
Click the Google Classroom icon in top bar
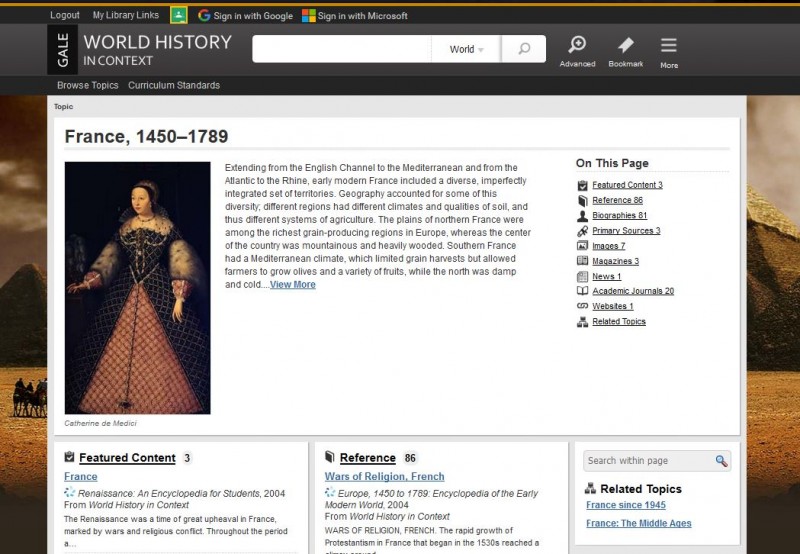coord(179,15)
